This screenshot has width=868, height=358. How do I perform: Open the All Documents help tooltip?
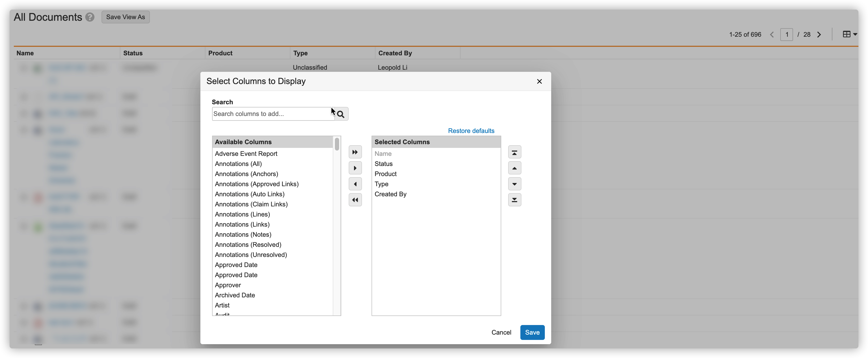90,17
